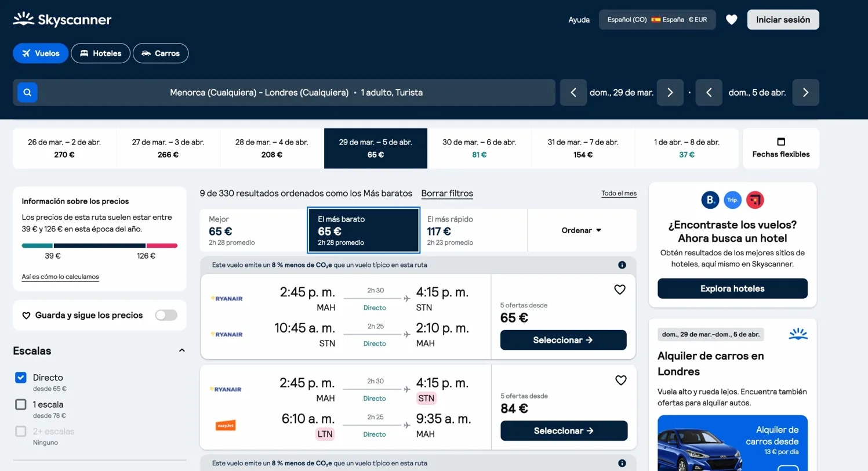Enable the Guarda y sigue los precios toggle

(x=166, y=315)
